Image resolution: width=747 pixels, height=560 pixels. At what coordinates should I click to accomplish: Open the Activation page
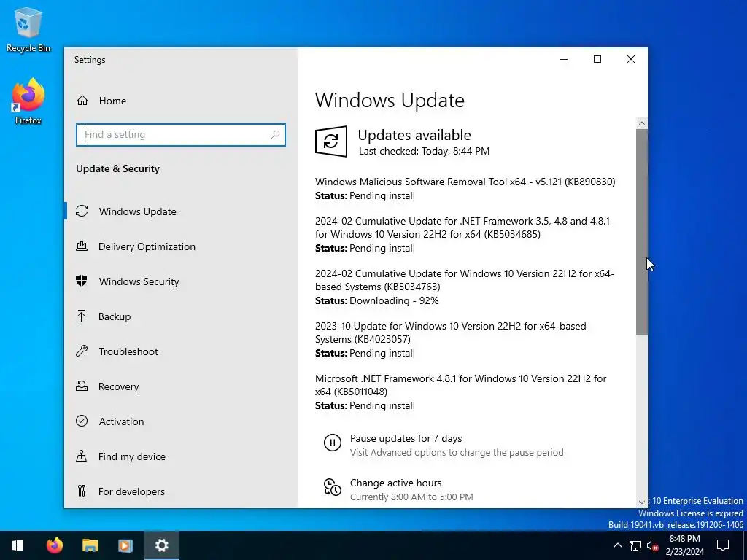[181, 421]
